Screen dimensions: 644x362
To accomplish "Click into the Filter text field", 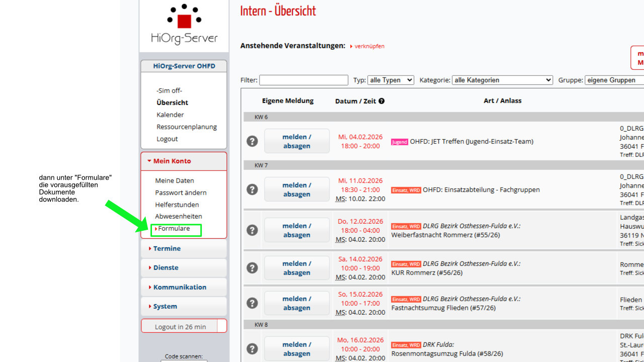I will pos(303,80).
